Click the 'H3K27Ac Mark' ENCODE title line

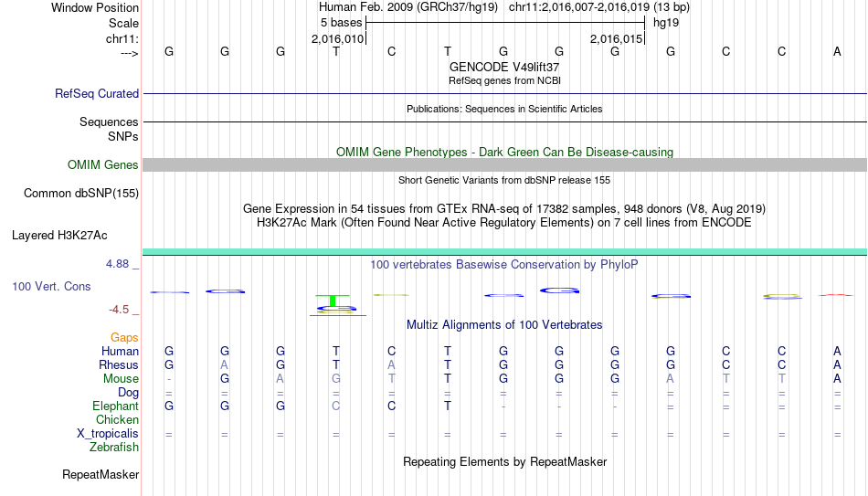pos(504,223)
